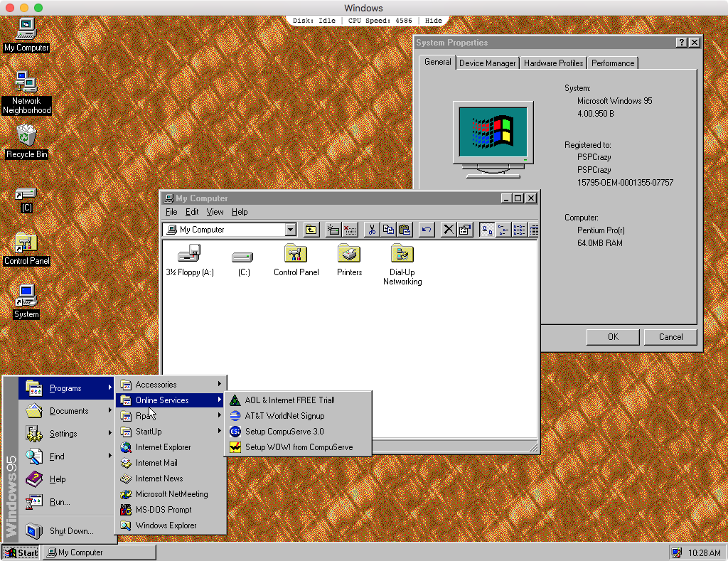Screen dimensions: 728x561
Task: Click the system tray icon beside the clock
Action: [677, 552]
